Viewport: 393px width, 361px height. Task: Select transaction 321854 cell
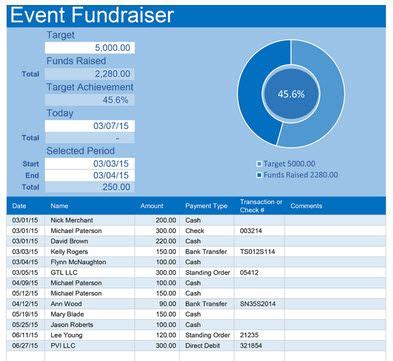259,346
